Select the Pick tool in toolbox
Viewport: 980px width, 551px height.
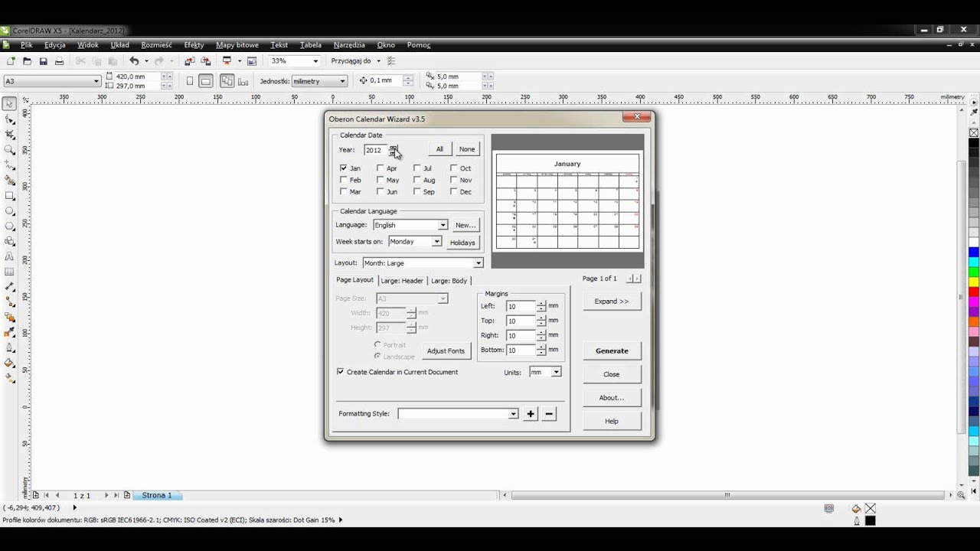click(10, 103)
